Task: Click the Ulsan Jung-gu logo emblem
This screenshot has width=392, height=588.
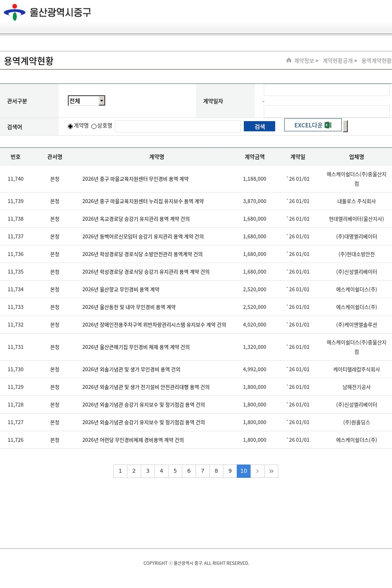Action: (15, 12)
